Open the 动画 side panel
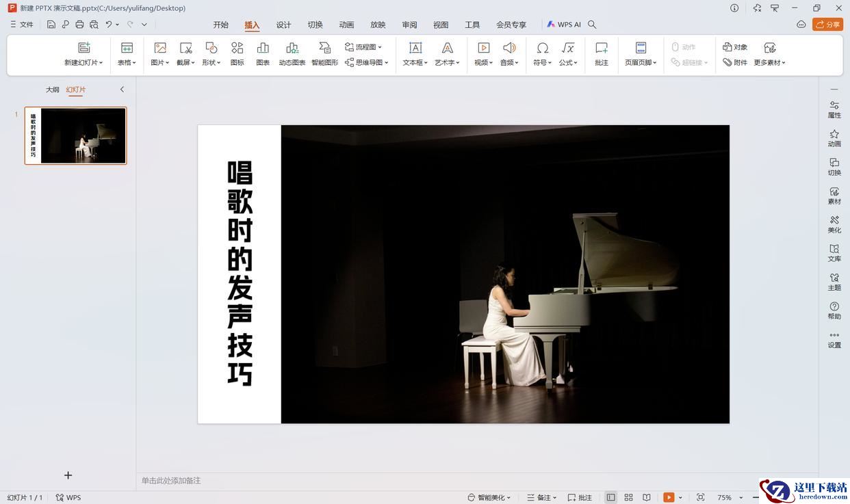The height and width of the screenshot is (504, 850). 834,138
